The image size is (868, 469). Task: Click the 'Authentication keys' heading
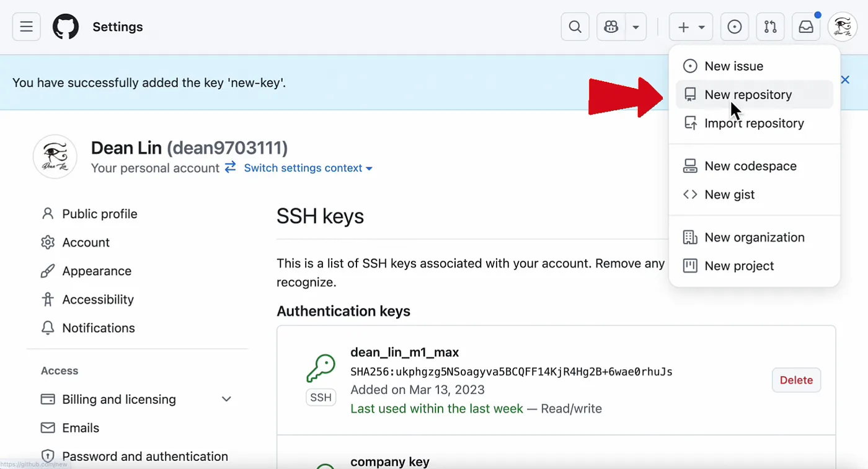pos(343,311)
